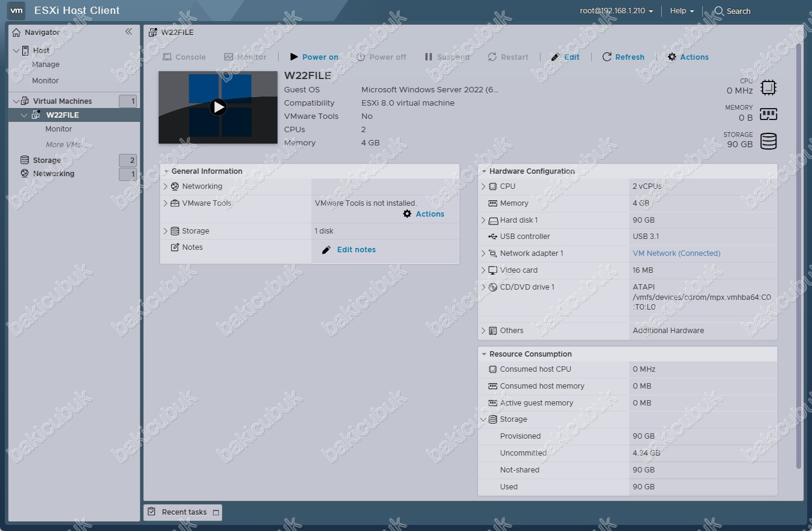812x531 pixels.
Task: Collapse the Navigator panel with double-chevron
Action: [128, 31]
